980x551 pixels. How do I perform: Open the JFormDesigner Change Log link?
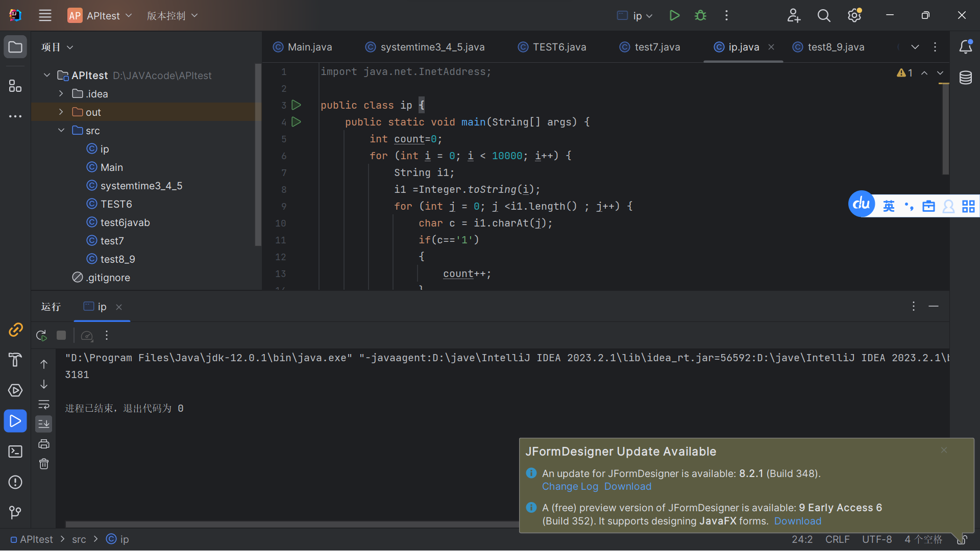pyautogui.click(x=570, y=487)
